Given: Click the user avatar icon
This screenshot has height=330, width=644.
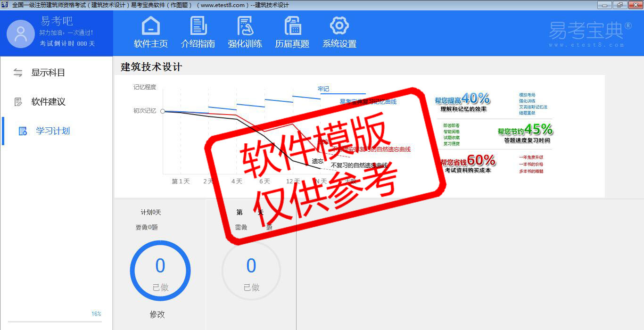Looking at the screenshot, I should coord(21,34).
